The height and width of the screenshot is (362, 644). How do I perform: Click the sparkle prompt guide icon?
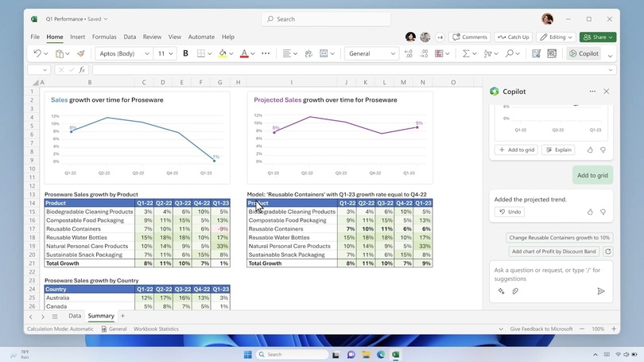point(501,291)
